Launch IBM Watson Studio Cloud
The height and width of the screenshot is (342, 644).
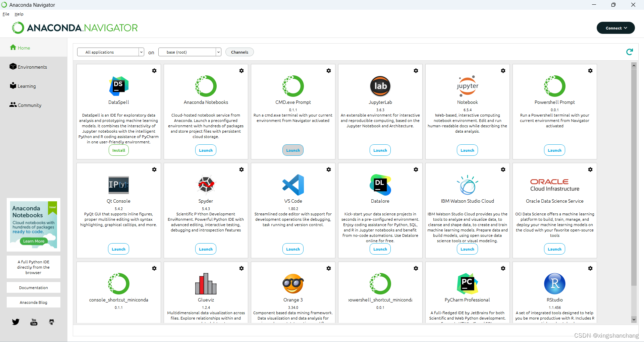pyautogui.click(x=468, y=249)
